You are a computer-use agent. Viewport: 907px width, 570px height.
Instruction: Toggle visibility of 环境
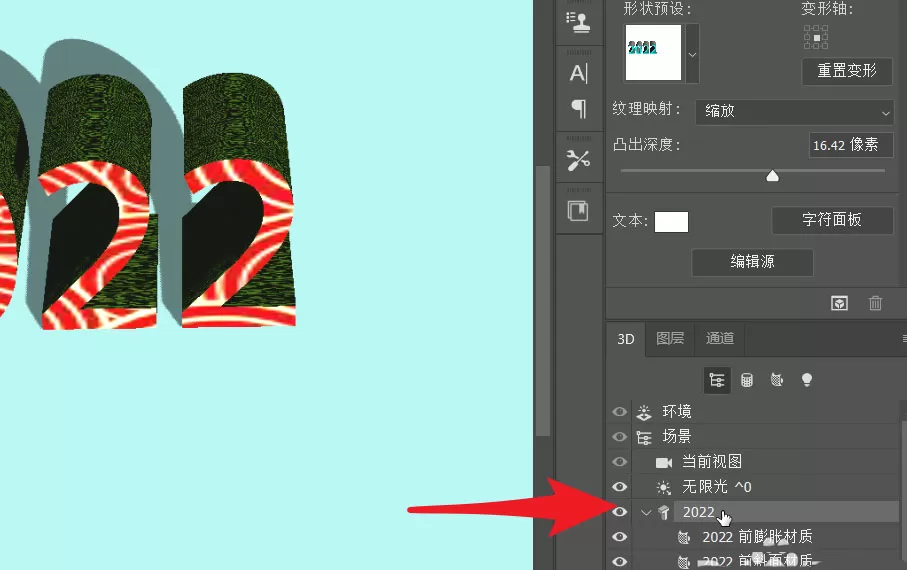click(x=620, y=412)
